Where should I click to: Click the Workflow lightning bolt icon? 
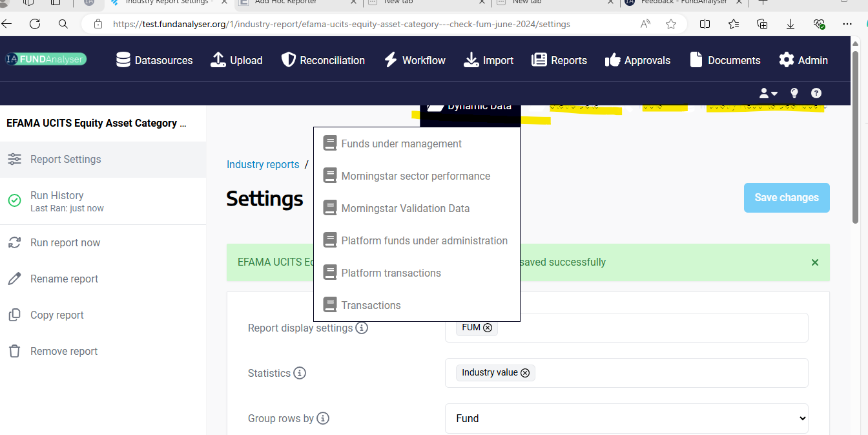click(x=391, y=60)
